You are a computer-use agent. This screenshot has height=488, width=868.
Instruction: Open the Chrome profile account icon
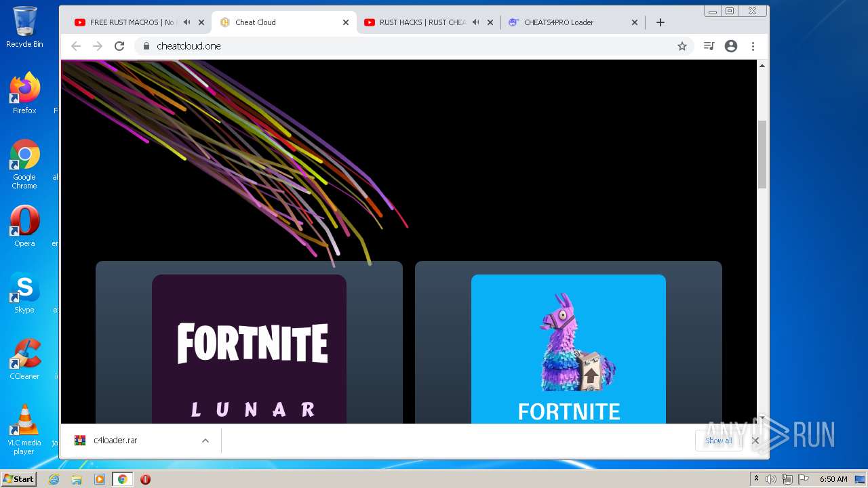[x=731, y=46]
